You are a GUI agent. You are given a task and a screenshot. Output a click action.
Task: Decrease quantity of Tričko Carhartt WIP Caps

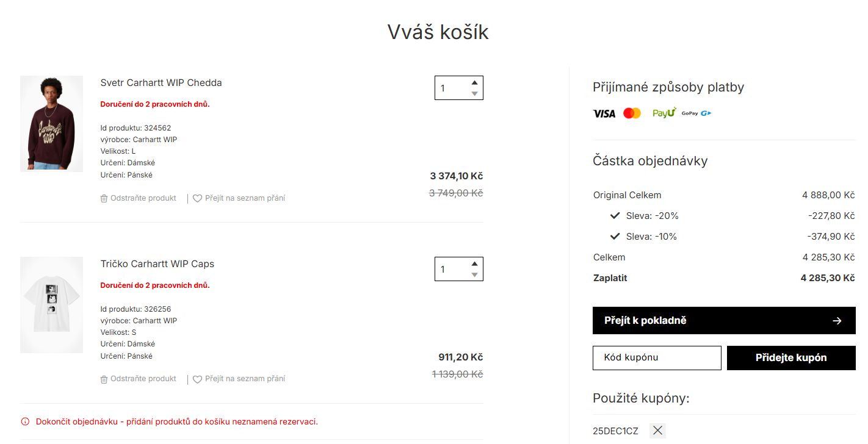tap(474, 274)
